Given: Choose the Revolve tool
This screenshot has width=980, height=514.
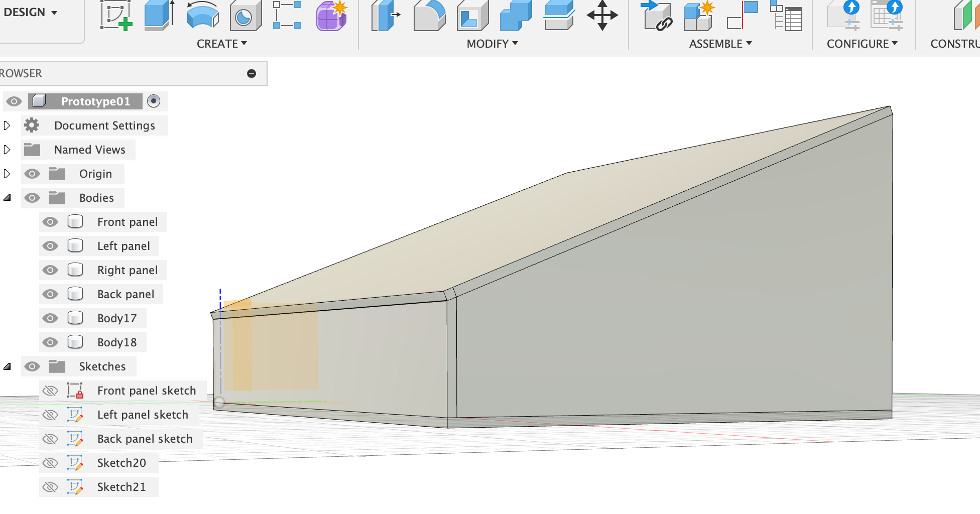Looking at the screenshot, I should (x=202, y=16).
